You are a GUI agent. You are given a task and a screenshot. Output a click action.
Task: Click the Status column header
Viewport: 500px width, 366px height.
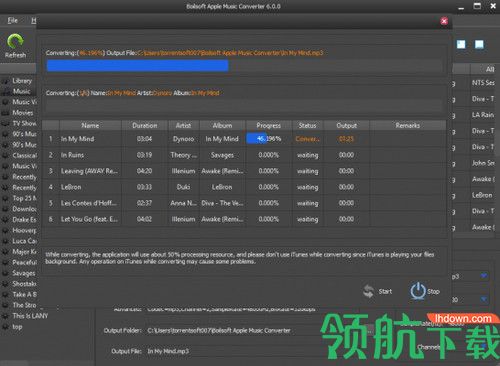pyautogui.click(x=307, y=125)
